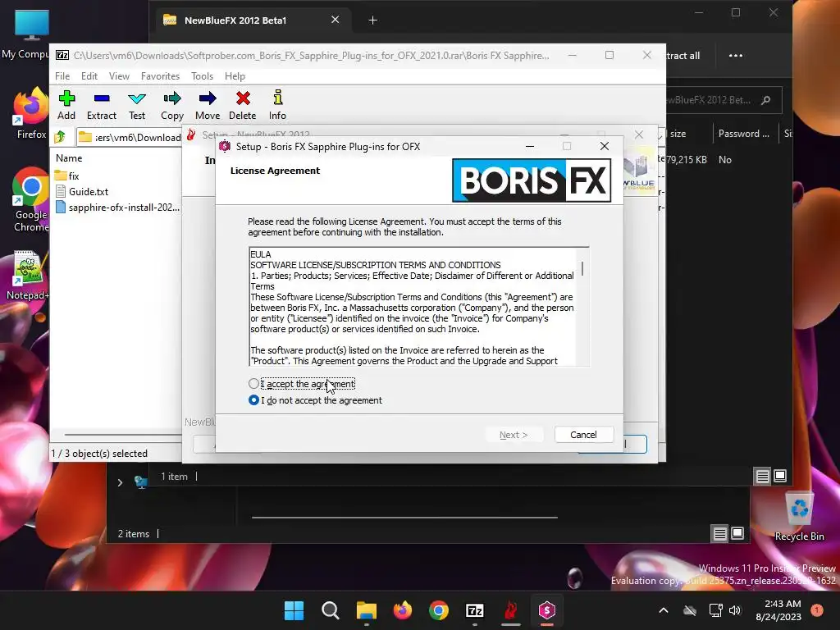Click the Firefox taskbar icon
The height and width of the screenshot is (630, 840).
(x=402, y=610)
